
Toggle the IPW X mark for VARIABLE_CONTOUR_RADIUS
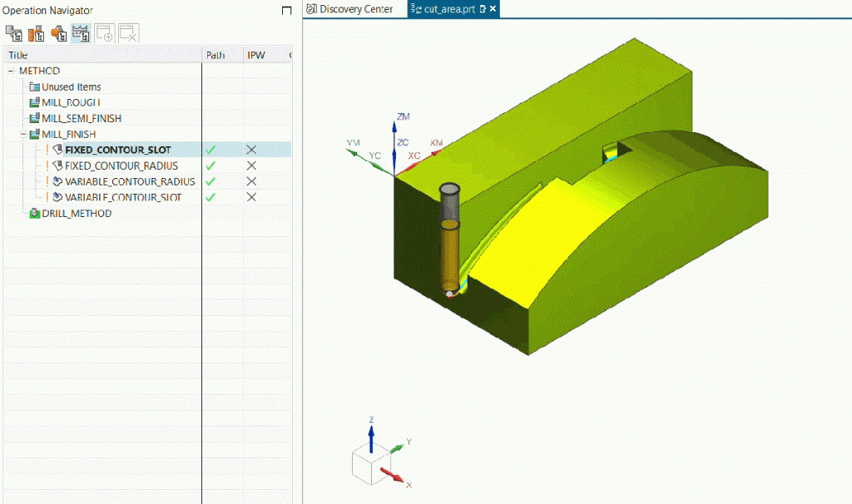coord(250,181)
